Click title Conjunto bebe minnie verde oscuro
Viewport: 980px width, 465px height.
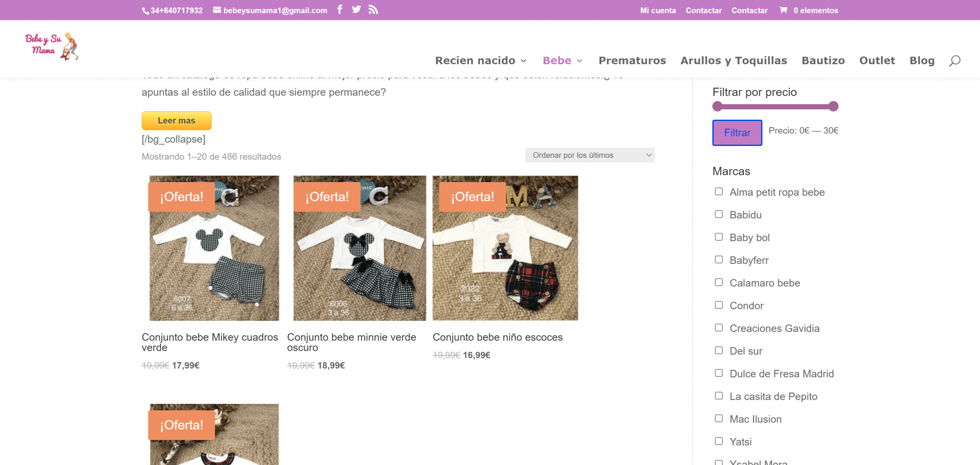click(x=352, y=342)
